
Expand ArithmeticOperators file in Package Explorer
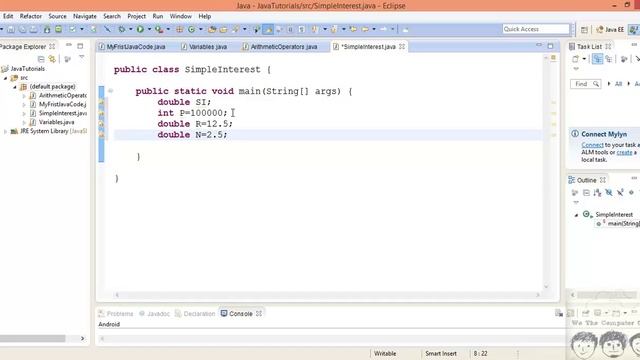pyautogui.click(x=24, y=96)
